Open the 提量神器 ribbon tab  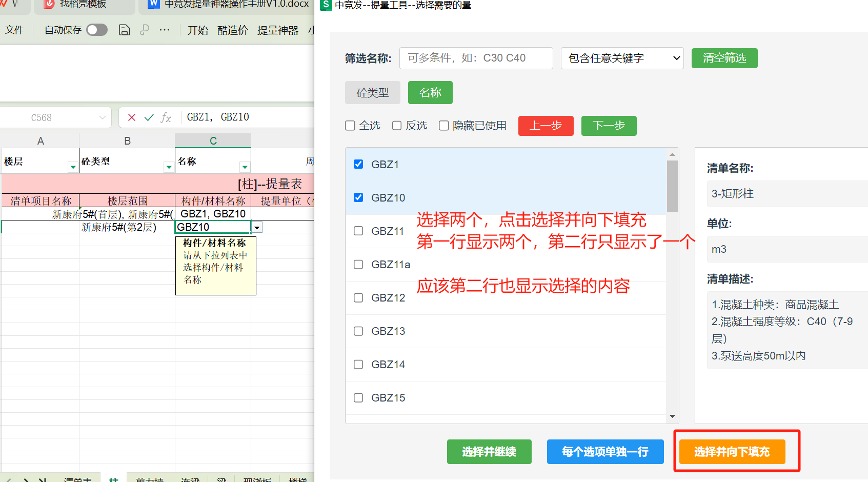pos(277,30)
